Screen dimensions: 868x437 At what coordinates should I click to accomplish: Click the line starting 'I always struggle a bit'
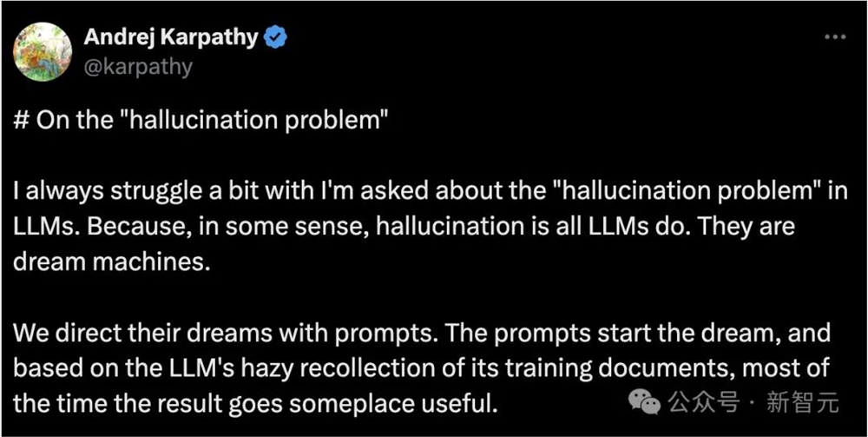[431, 190]
